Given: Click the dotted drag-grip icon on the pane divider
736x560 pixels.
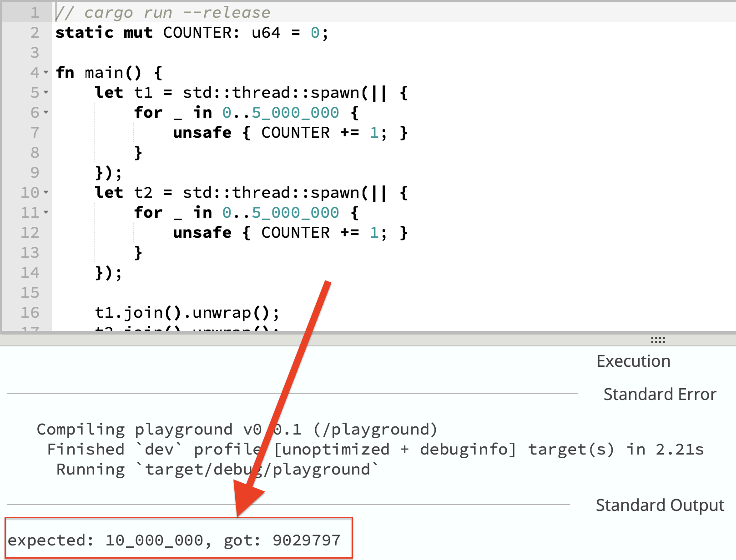Looking at the screenshot, I should point(658,340).
